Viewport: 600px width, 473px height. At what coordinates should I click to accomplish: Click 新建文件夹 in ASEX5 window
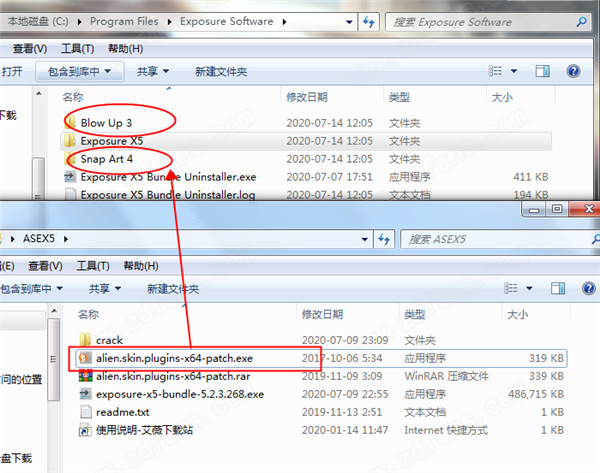point(173,289)
